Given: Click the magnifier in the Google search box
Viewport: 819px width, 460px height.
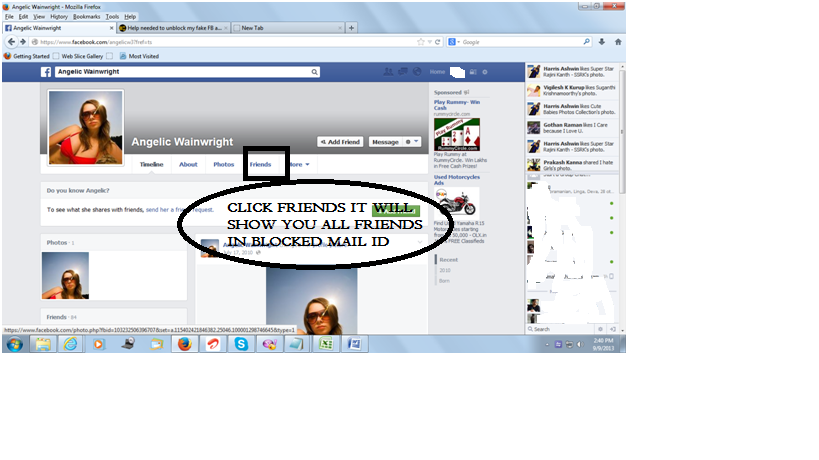Looking at the screenshot, I should [587, 42].
